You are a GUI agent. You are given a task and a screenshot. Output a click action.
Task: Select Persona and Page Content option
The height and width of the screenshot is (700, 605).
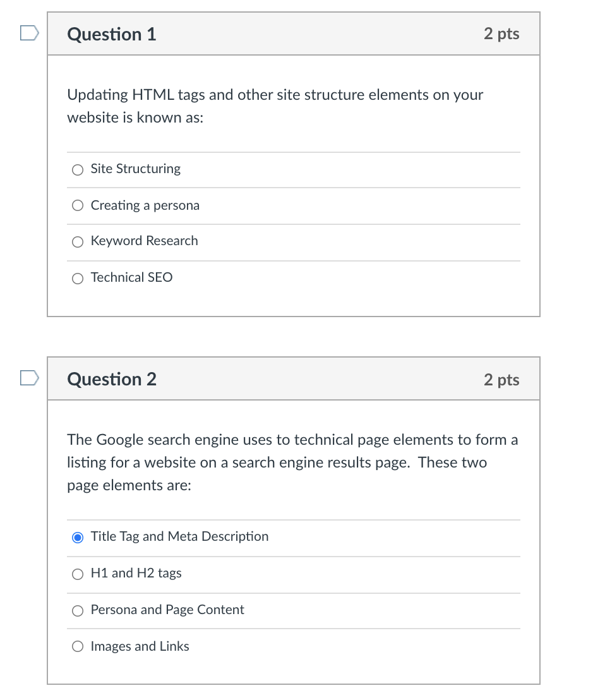(x=77, y=610)
